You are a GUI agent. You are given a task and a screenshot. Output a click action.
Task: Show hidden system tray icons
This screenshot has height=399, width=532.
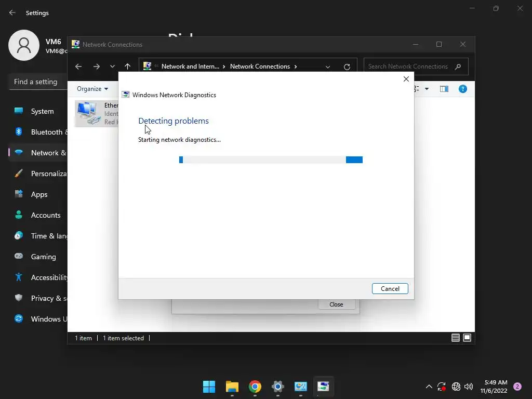[x=429, y=387]
